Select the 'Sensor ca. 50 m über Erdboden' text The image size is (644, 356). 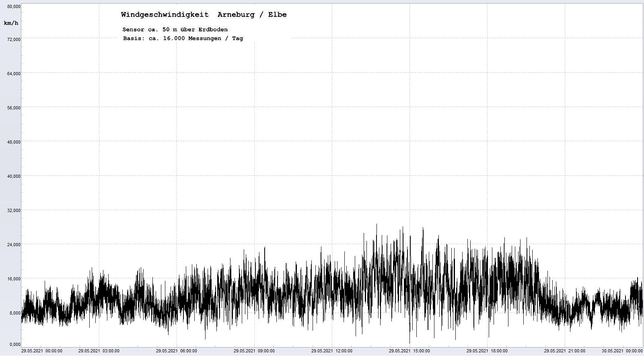click(x=175, y=29)
